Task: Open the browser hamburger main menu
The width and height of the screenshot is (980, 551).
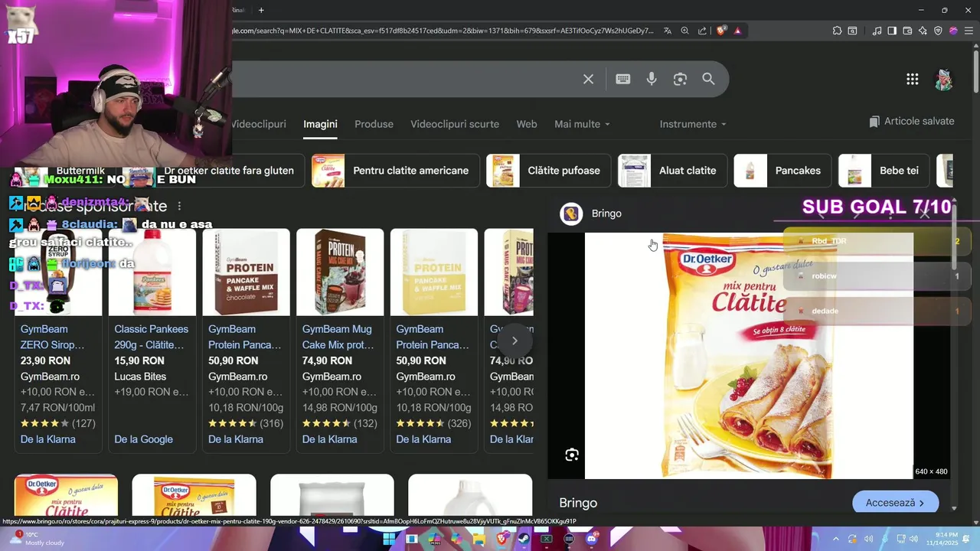Action: click(969, 31)
